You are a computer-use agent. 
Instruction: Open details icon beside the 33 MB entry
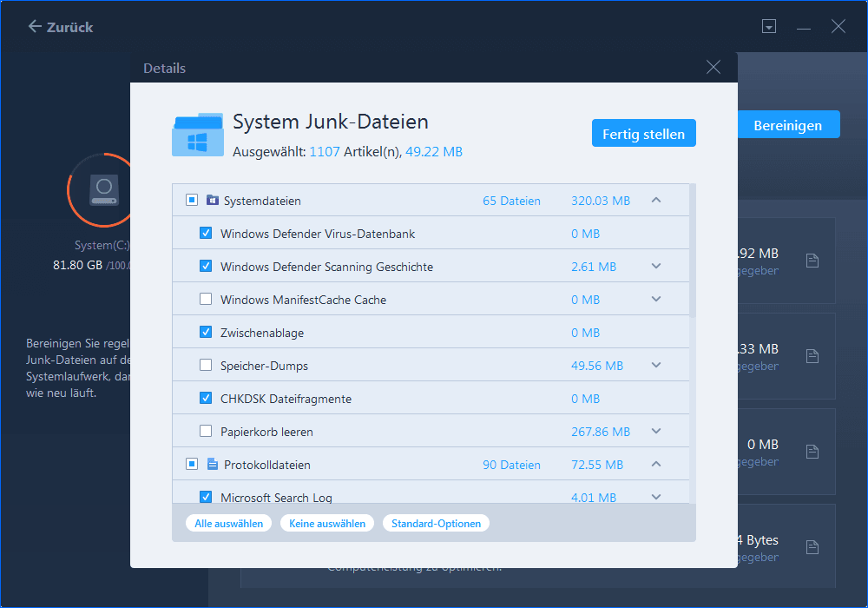812,356
